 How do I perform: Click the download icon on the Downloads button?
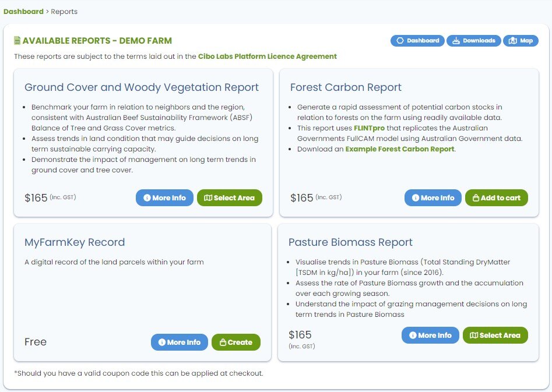click(x=456, y=40)
